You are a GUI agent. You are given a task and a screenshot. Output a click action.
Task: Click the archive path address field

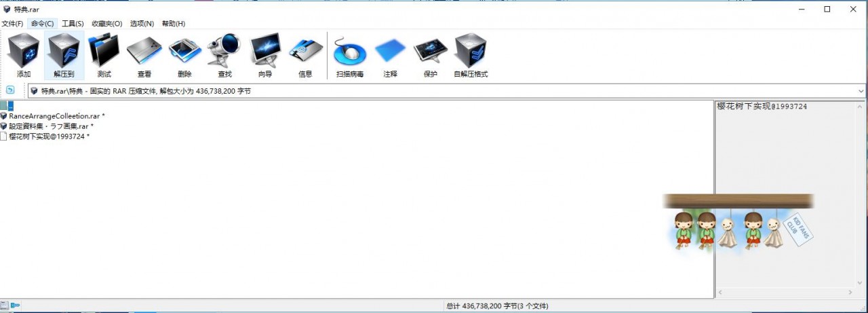[x=446, y=91]
